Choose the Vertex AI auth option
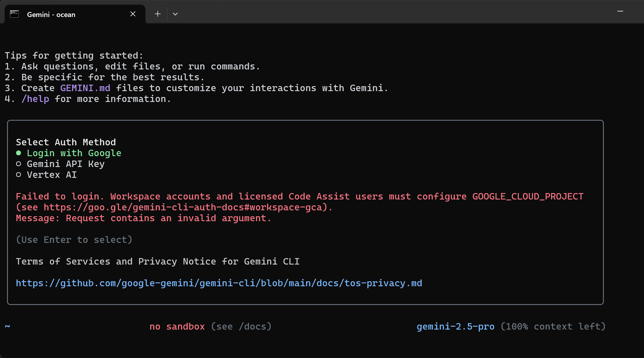 click(52, 175)
